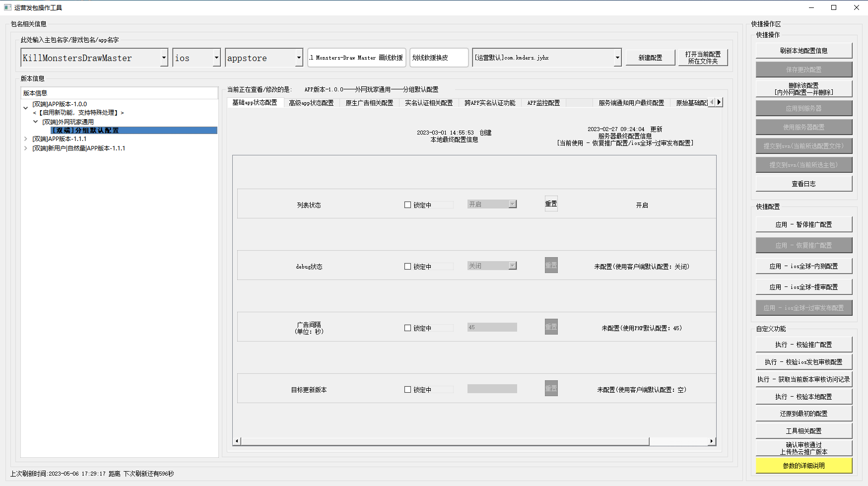Switch to 原始基础配置 tab
Viewport: 868px width, 486px height.
pyautogui.click(x=691, y=103)
